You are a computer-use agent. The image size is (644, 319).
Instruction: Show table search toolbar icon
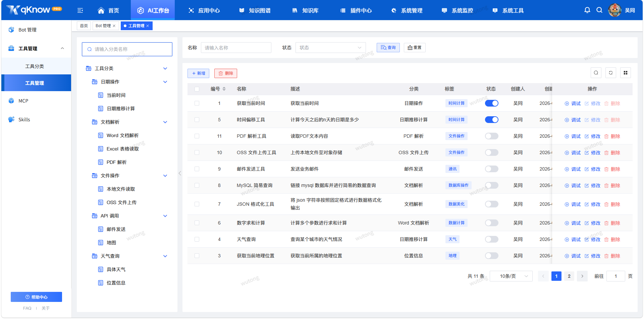coord(596,73)
